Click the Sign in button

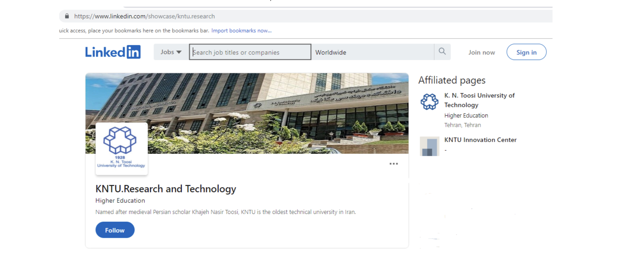pos(526,52)
